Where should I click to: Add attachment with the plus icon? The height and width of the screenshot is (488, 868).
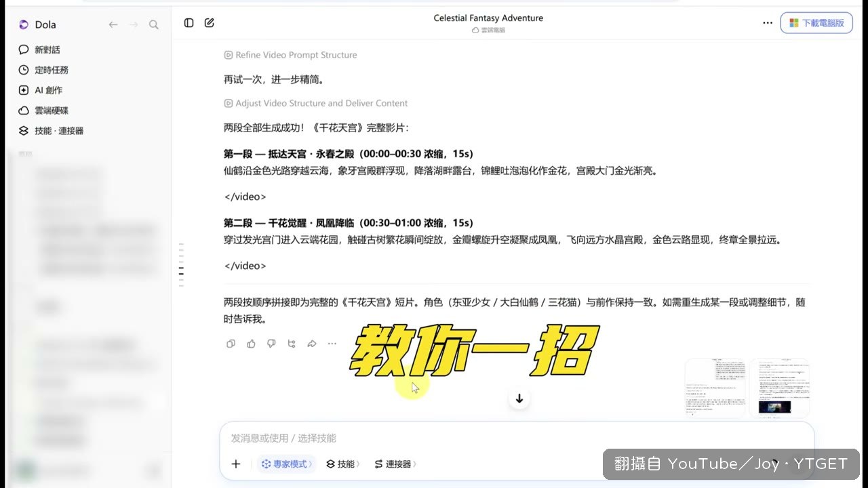point(236,464)
